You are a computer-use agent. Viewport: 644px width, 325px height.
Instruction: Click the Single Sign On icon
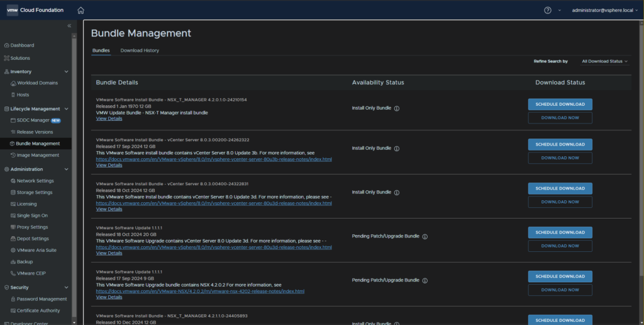(14, 215)
